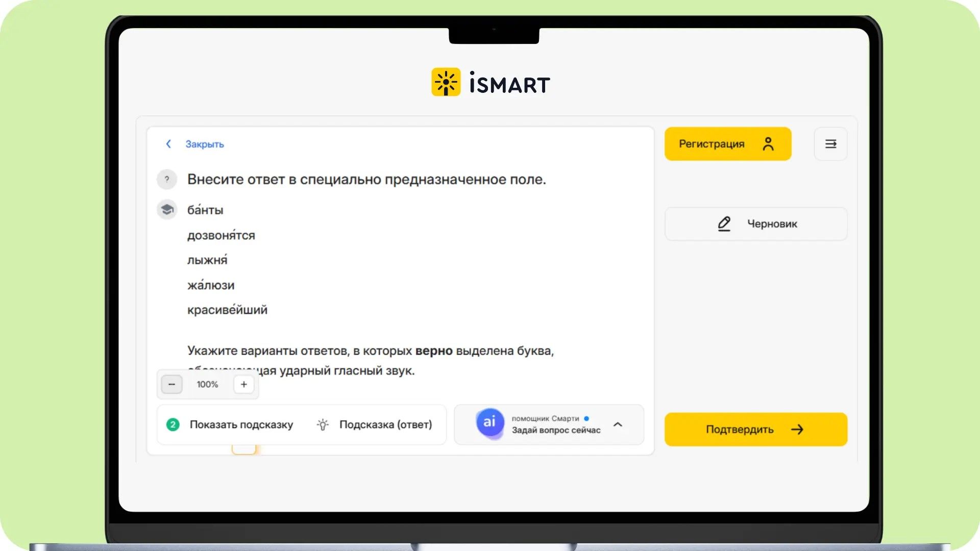Viewport: 980px width, 551px height.
Task: Click the green hint counter badge
Action: [x=173, y=424]
